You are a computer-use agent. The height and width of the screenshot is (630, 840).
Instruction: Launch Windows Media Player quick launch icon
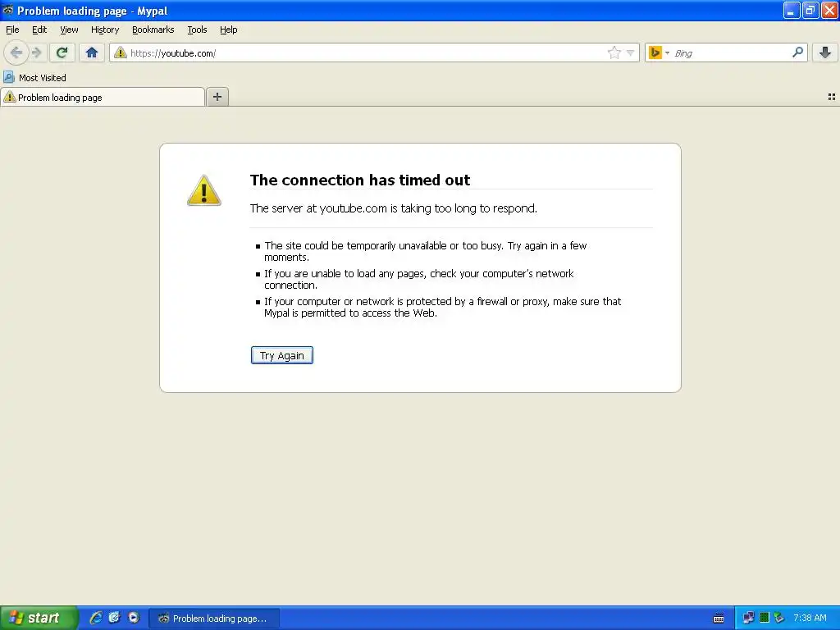click(x=134, y=618)
